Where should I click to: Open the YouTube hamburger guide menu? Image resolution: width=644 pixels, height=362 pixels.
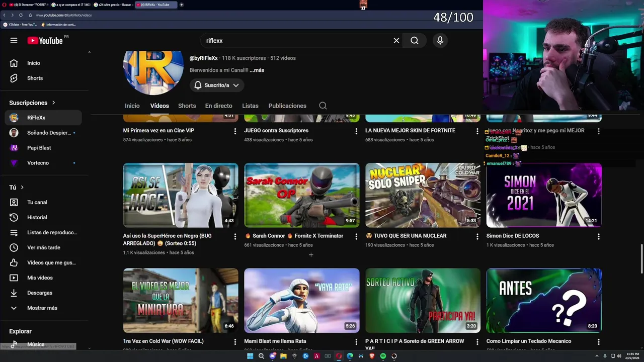tap(14, 41)
